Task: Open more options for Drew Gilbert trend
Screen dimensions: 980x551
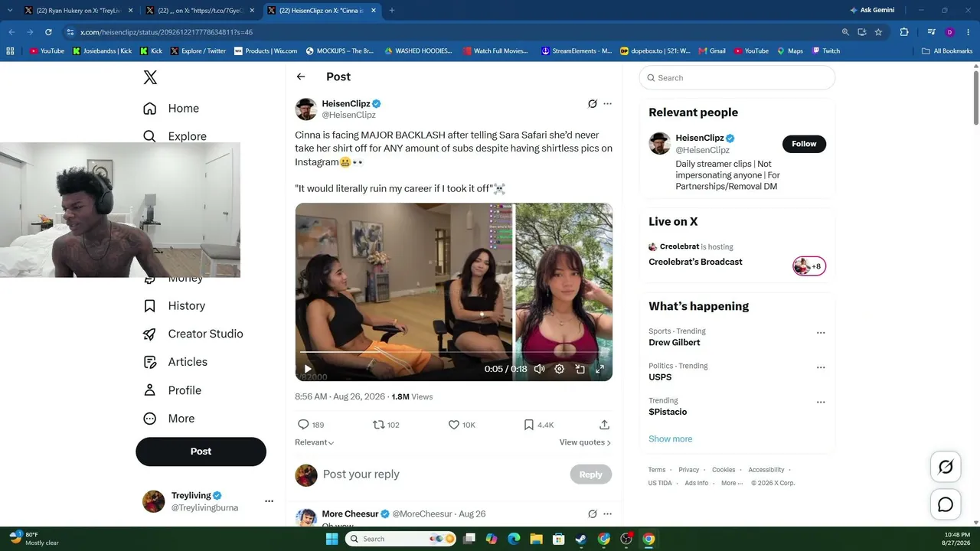Action: tap(821, 333)
